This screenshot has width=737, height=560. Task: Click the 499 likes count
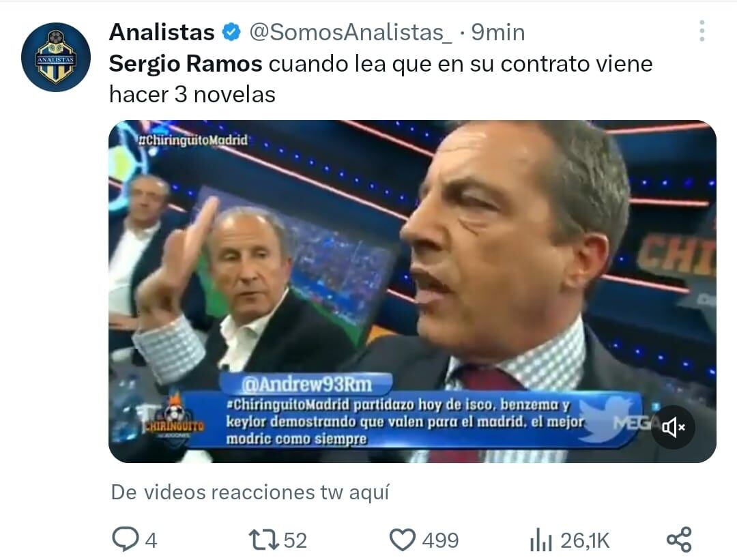[440, 540]
